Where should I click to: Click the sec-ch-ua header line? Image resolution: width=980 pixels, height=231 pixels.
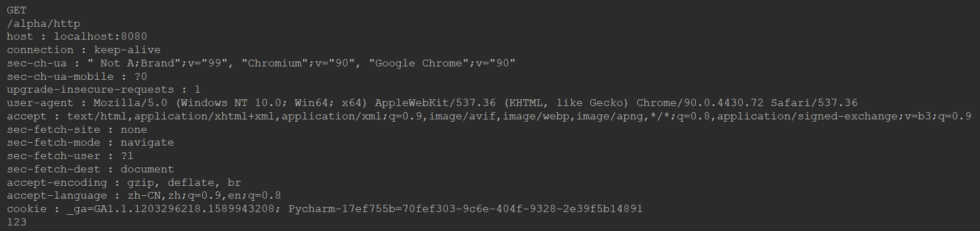tap(261, 63)
